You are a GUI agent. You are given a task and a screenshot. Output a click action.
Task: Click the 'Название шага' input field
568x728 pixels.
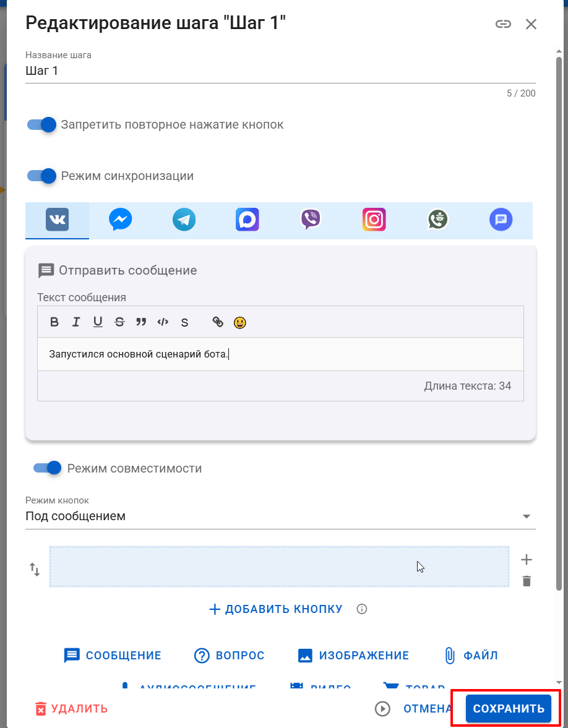pyautogui.click(x=280, y=71)
